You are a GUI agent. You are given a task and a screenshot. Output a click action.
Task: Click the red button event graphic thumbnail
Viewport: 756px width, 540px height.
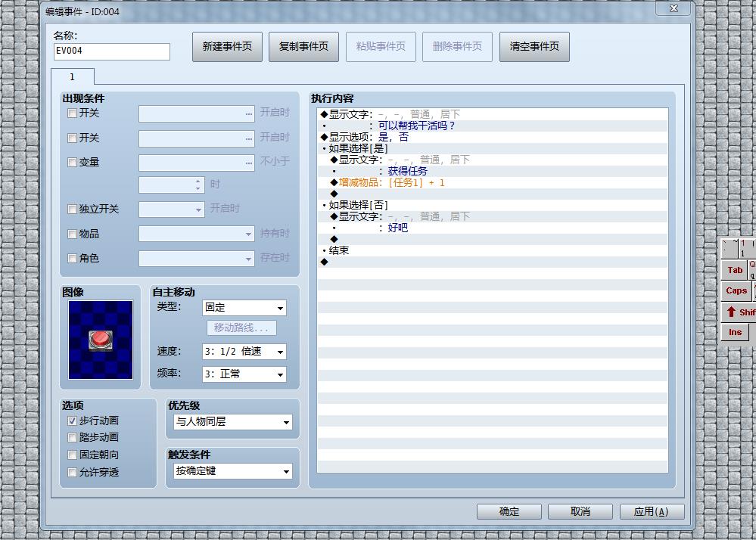101,340
